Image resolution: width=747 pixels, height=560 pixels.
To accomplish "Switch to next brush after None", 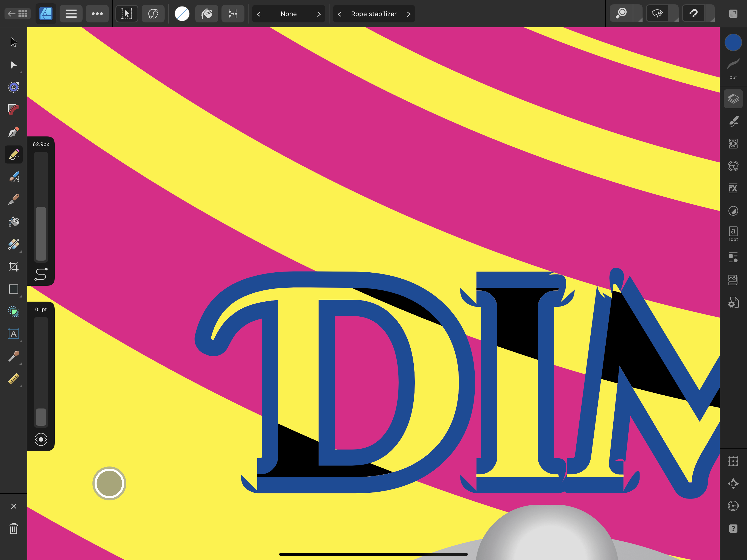I will point(319,14).
